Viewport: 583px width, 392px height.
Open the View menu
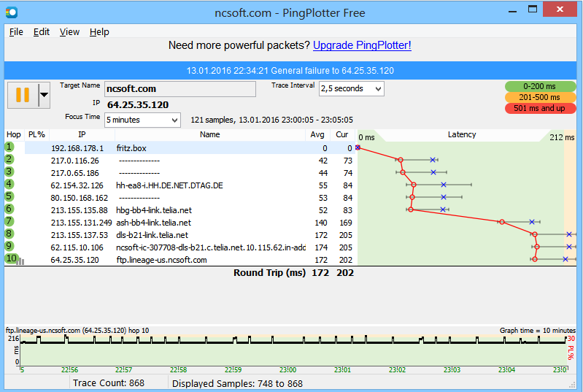click(69, 32)
